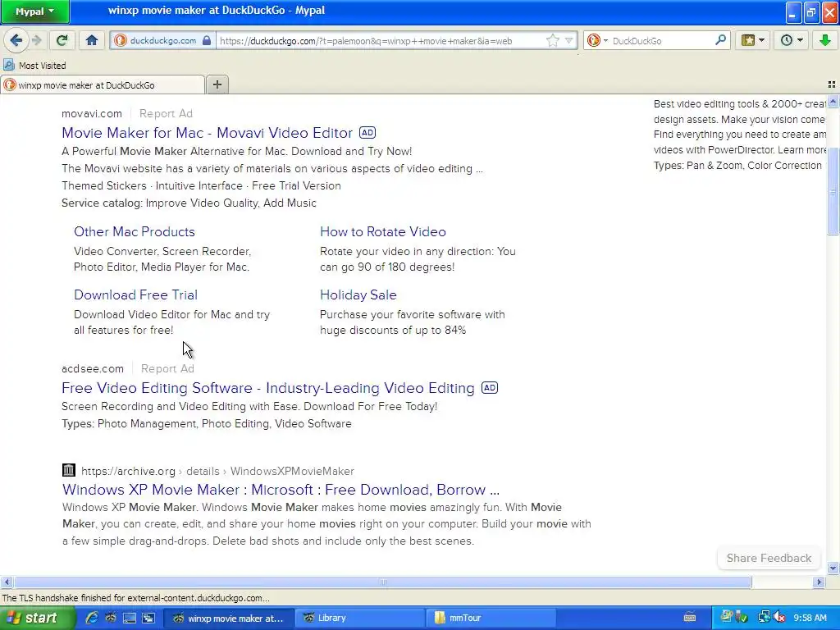Launch Internet Explorer from quick launch
The height and width of the screenshot is (630, 840).
click(92, 618)
